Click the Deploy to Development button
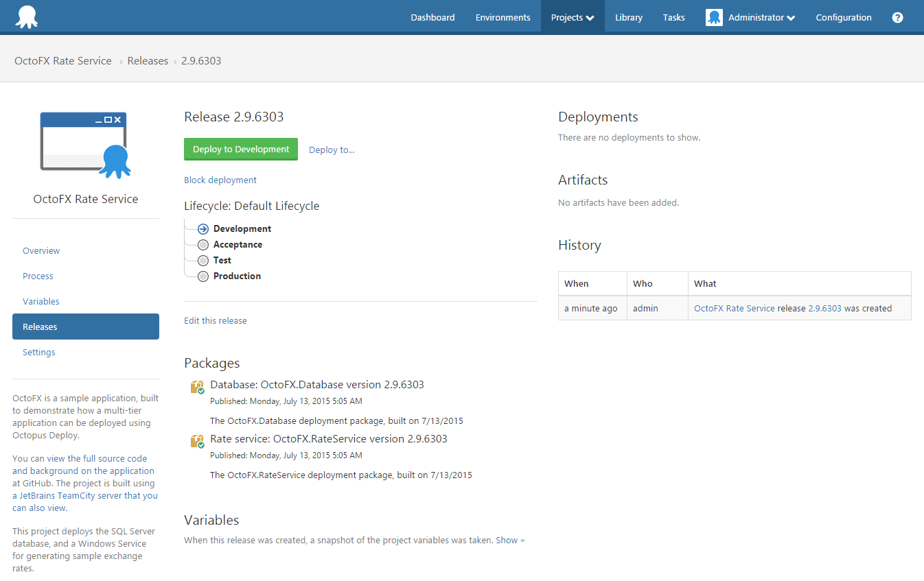The image size is (924, 581). [x=240, y=149]
